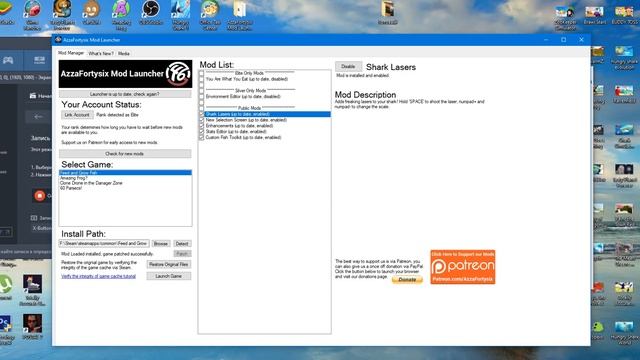
Task: Open the Media tab
Action: 124,53
